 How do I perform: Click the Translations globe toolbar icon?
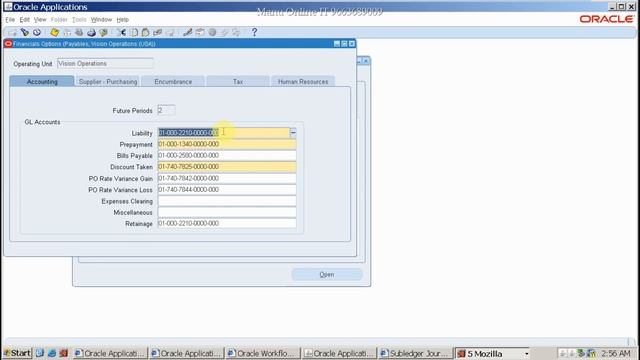tap(212, 32)
